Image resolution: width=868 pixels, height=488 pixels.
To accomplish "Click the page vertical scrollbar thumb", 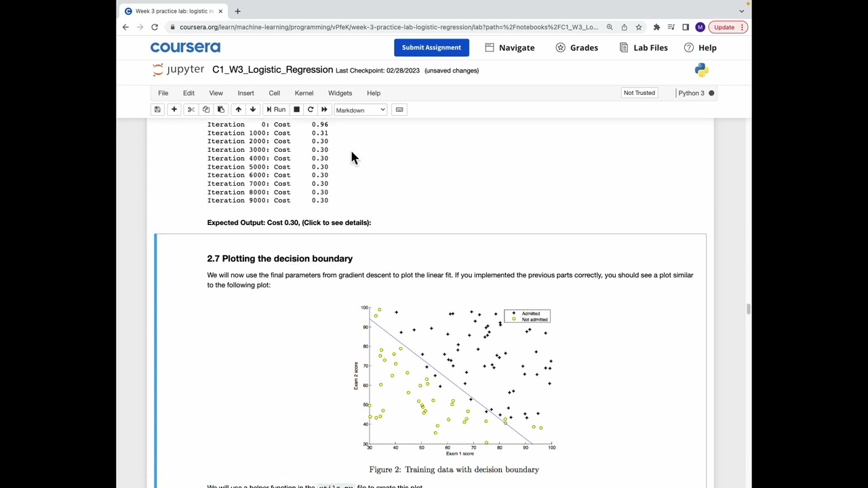I will click(748, 310).
